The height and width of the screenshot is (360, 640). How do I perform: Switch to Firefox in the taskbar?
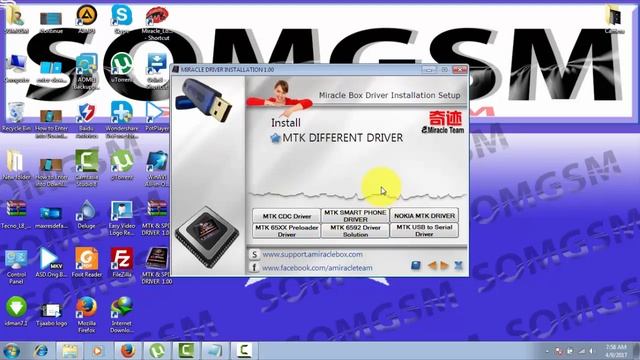127,351
